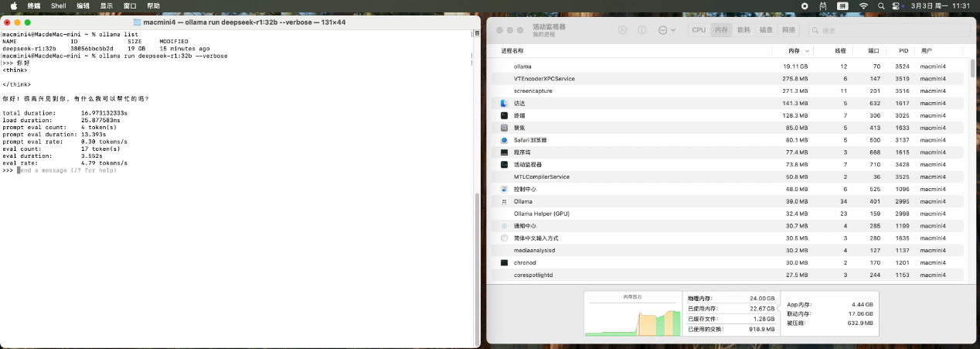Sort processes by the 进程名称 column header
This screenshot has width=980, height=349.
point(512,50)
